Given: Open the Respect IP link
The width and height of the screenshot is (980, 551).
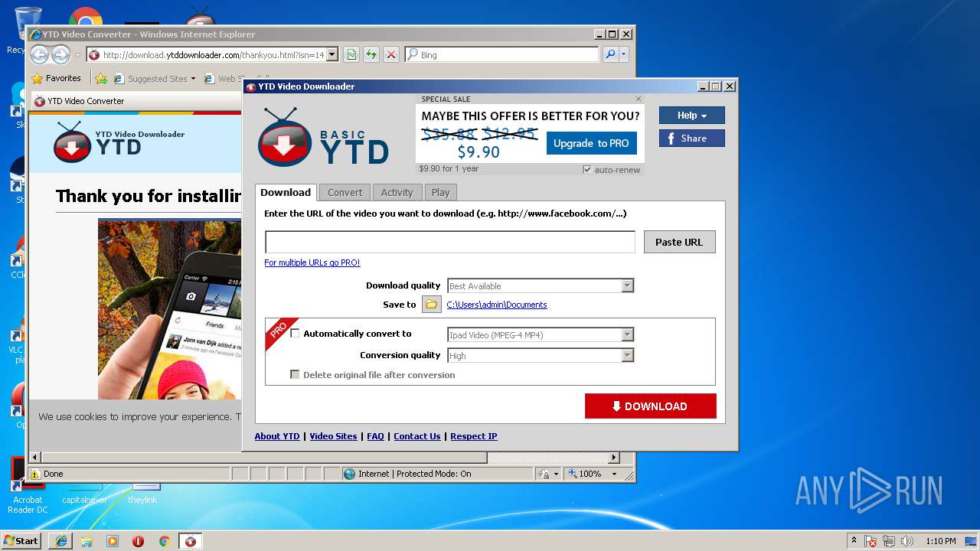Looking at the screenshot, I should point(474,436).
